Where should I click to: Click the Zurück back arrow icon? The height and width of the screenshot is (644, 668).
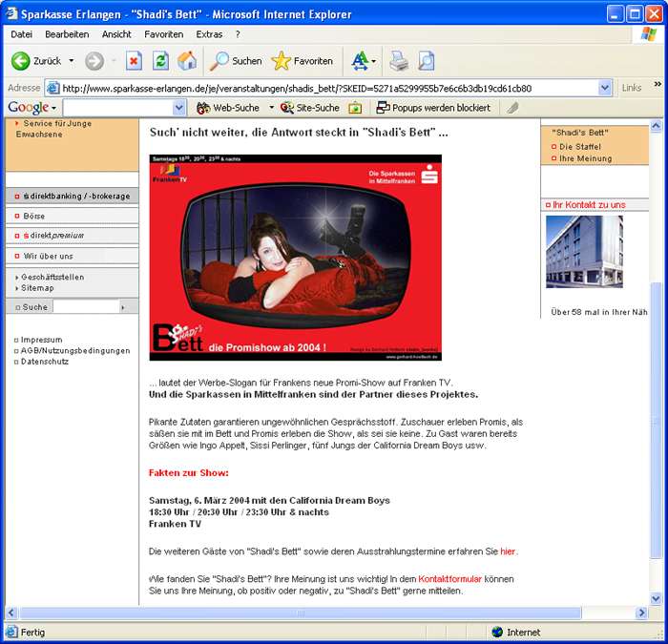click(x=20, y=61)
